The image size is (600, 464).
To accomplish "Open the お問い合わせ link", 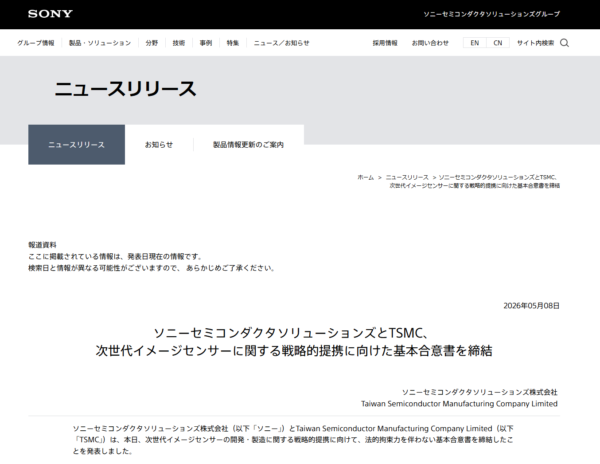I will 430,43.
